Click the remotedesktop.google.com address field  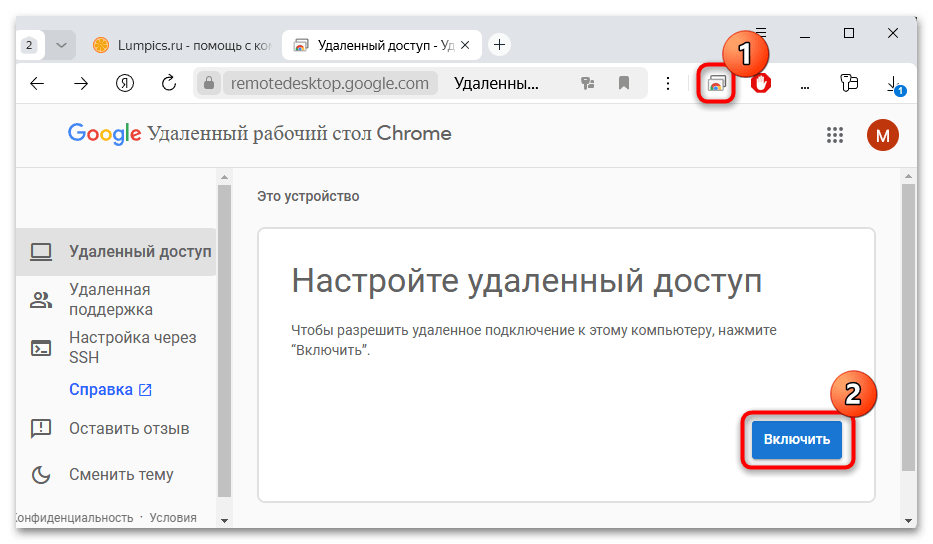(x=330, y=83)
